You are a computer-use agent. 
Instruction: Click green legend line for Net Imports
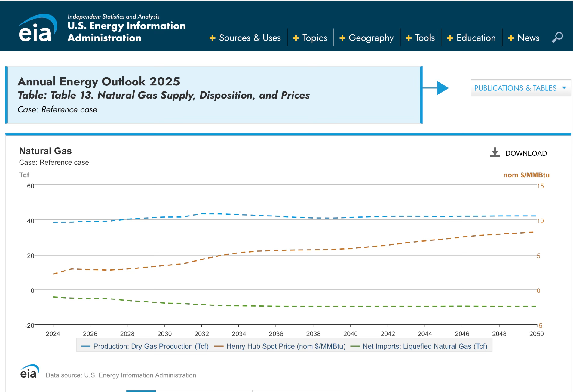point(355,347)
